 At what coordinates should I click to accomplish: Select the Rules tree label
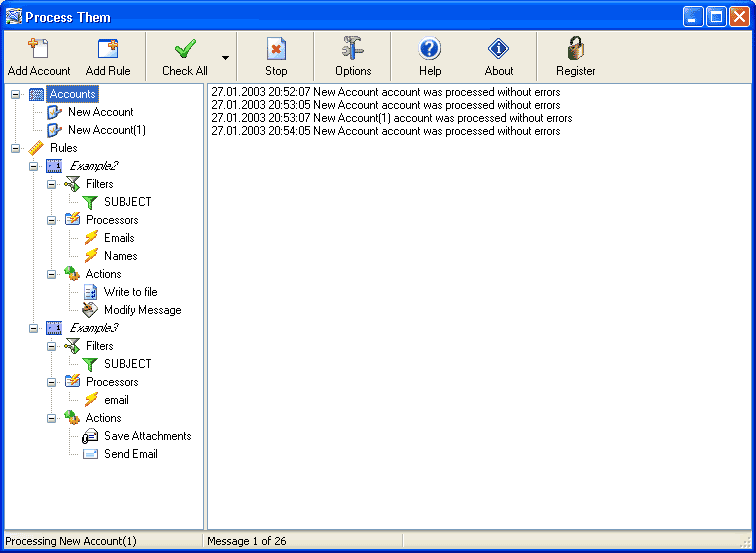pyautogui.click(x=64, y=148)
